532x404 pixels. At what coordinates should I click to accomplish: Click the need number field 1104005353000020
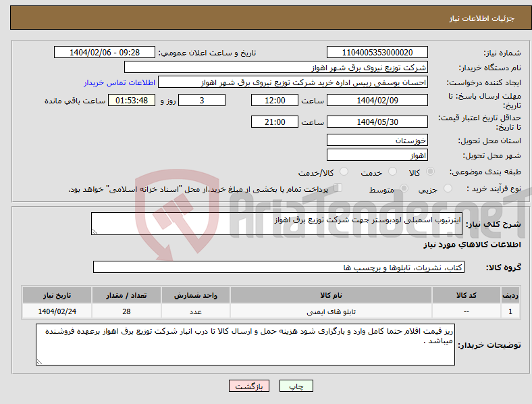[377, 53]
